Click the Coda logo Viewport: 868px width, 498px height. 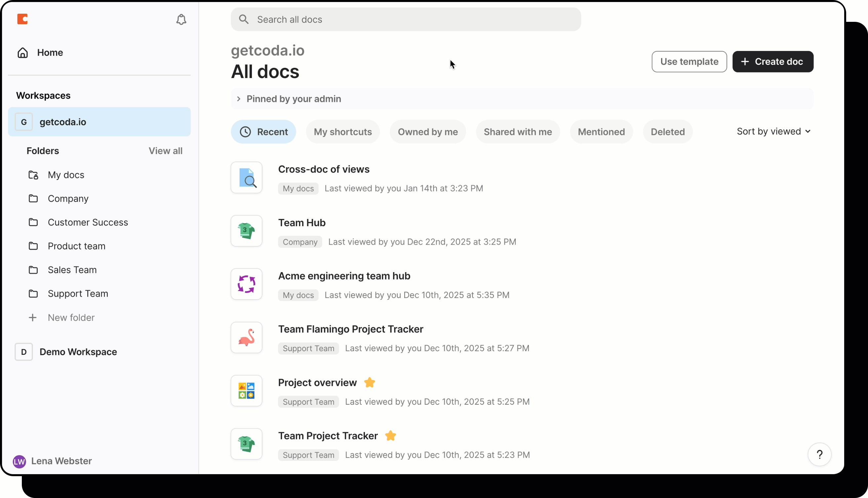coord(22,19)
